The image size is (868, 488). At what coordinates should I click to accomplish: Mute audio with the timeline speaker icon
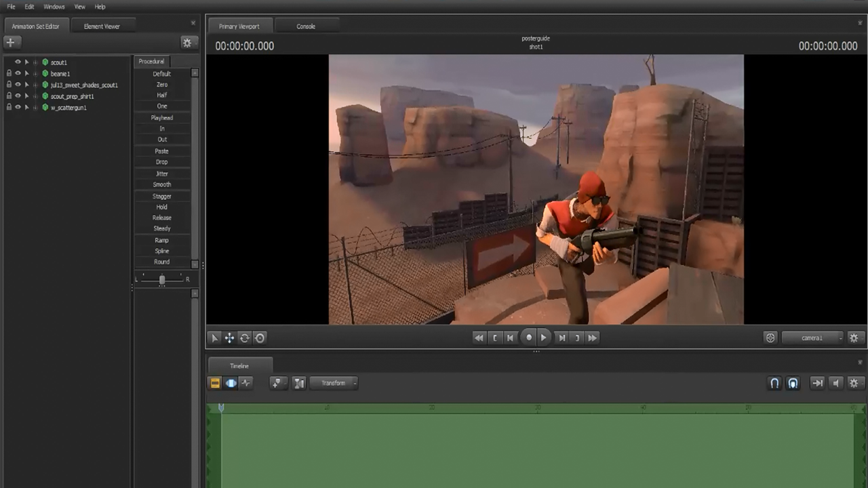(835, 383)
